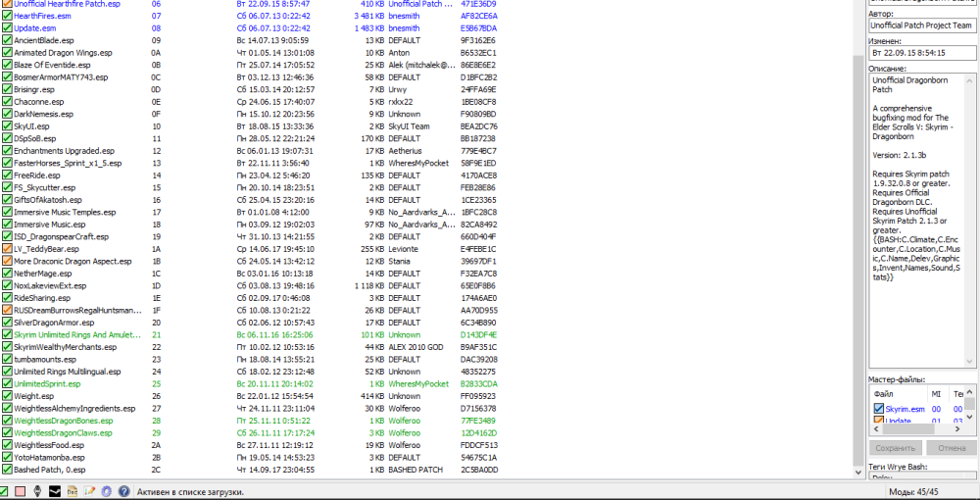
Task: Click the masters list scroll-left arrow
Action: tap(875, 429)
